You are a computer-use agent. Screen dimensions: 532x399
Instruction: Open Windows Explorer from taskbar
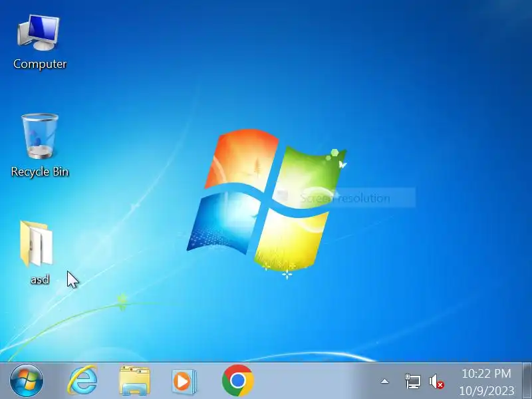(135, 380)
